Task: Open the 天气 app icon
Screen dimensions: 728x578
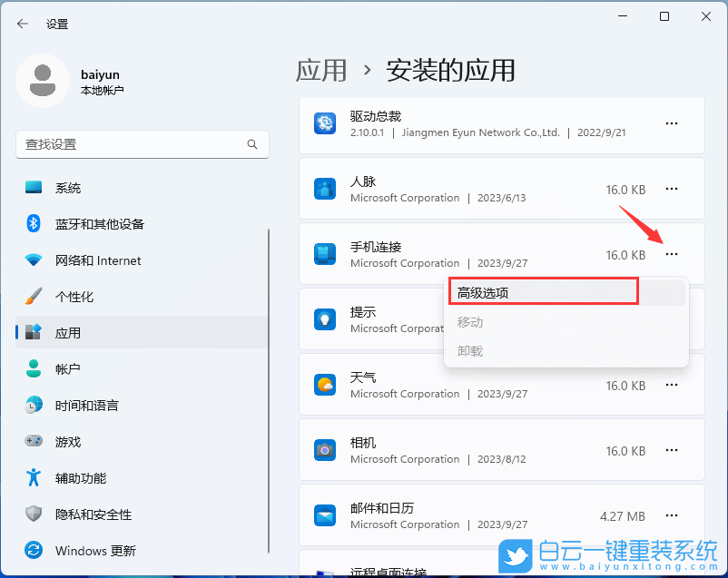Action: click(325, 385)
